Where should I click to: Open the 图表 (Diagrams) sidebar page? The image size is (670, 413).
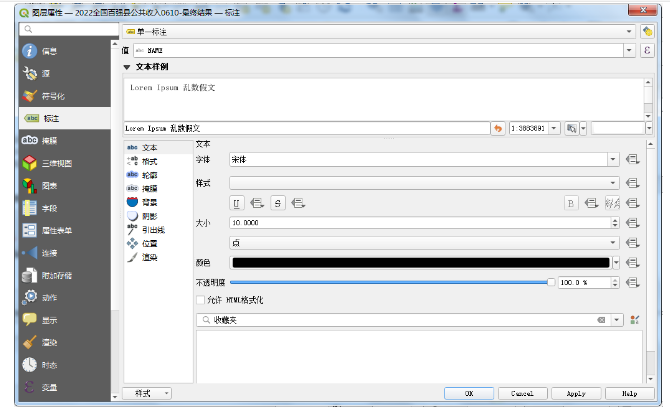tap(65, 186)
